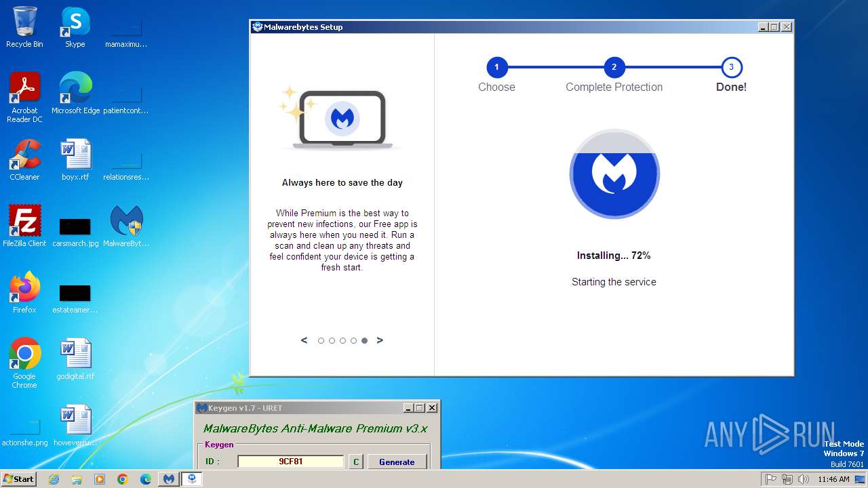Click the volume icon in system tray

click(804, 479)
